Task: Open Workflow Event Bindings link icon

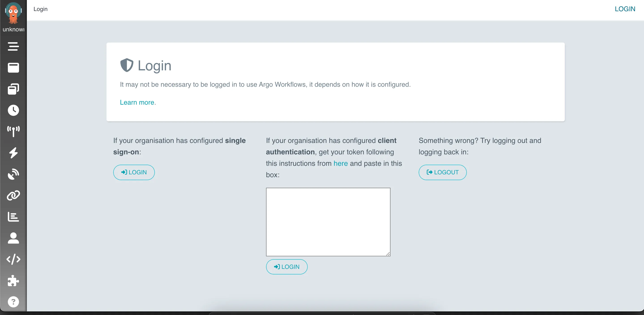Action: pos(13,195)
